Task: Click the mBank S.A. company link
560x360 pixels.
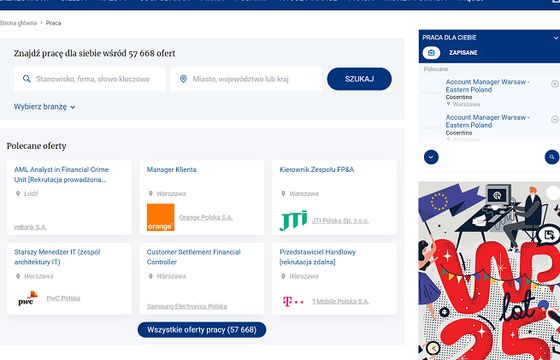Action: pyautogui.click(x=30, y=227)
